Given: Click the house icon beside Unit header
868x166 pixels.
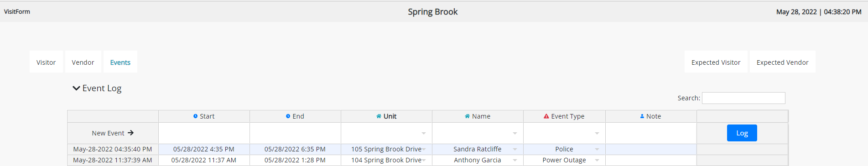Looking at the screenshot, I should click(x=379, y=116).
